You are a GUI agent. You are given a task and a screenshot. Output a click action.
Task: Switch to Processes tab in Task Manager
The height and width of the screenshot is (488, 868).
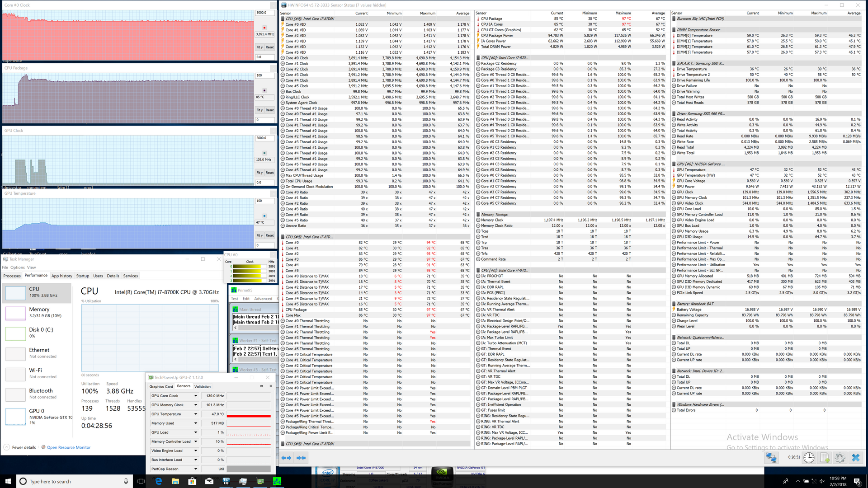12,276
